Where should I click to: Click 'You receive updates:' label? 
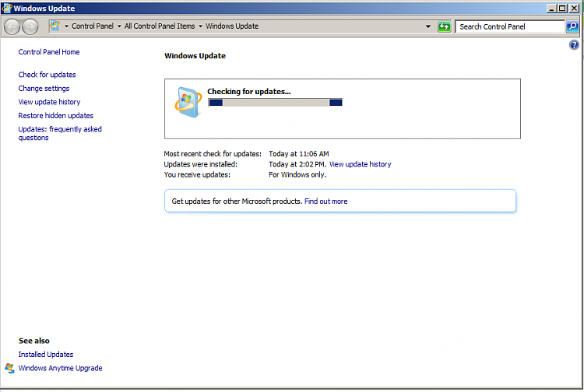(197, 175)
